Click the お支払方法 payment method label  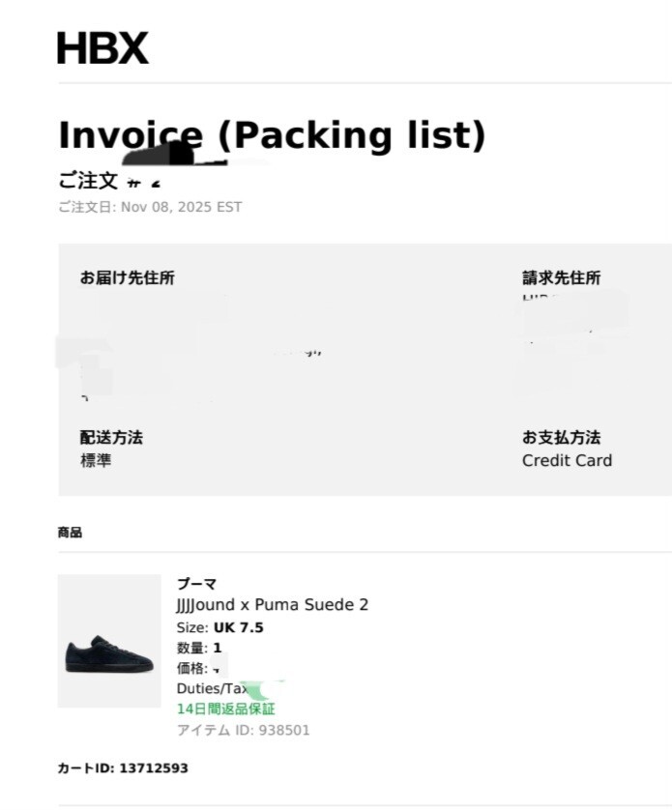(561, 438)
